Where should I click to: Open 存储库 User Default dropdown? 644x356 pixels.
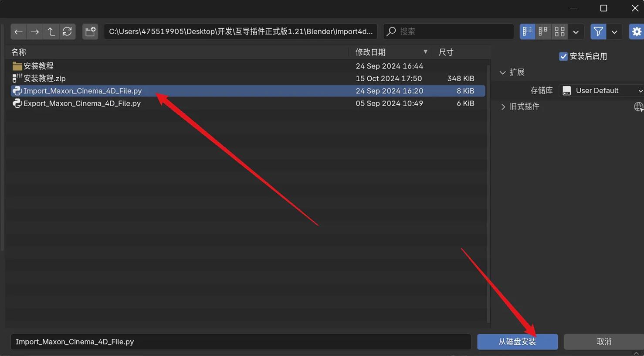(602, 90)
